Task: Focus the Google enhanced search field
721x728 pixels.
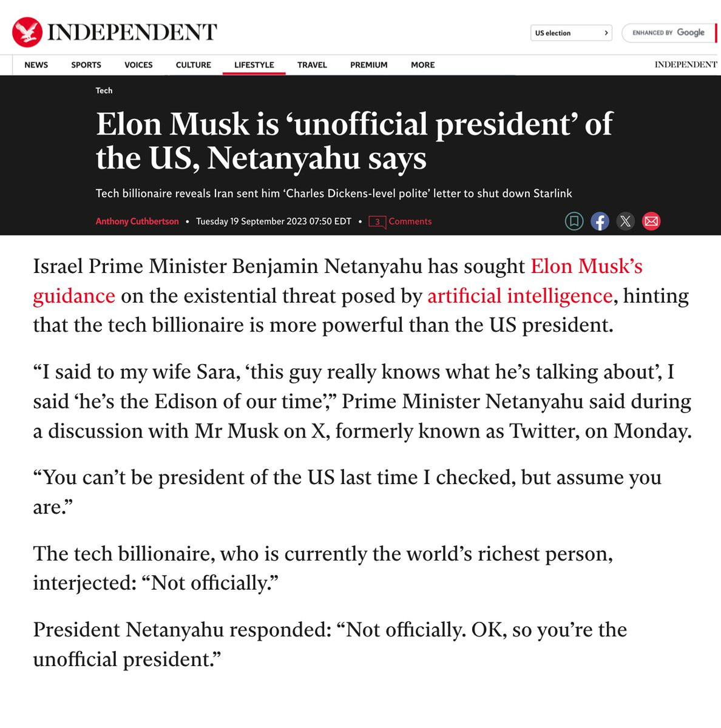Action: 668,33
